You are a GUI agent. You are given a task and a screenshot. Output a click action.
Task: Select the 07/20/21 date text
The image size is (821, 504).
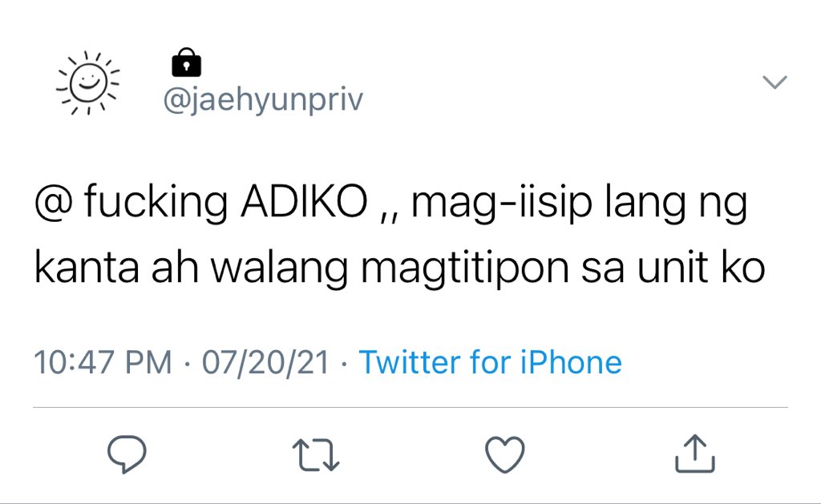pyautogui.click(x=265, y=362)
